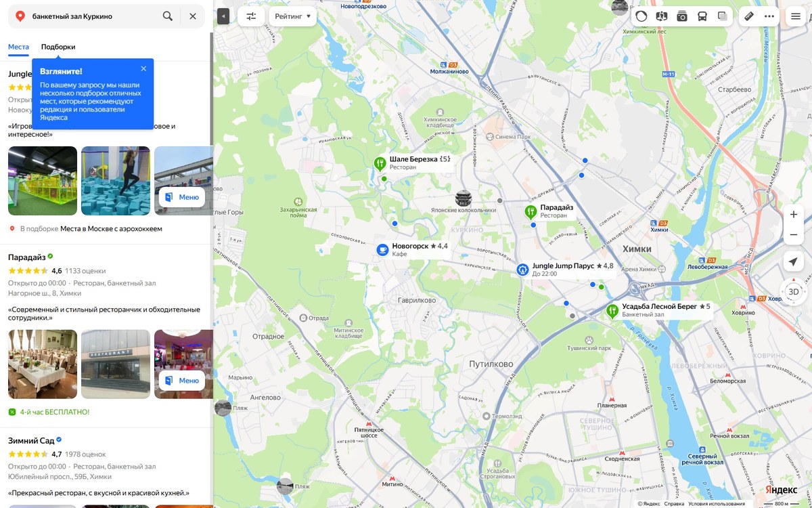Switch to the Подборки tab
Viewport: 812px width, 508px height.
[58, 47]
